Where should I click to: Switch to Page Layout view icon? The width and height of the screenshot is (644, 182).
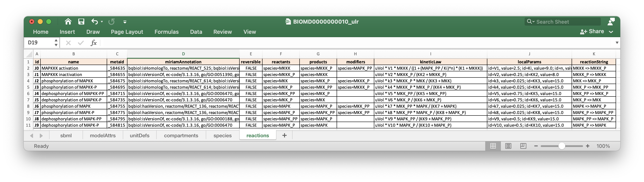(x=508, y=146)
